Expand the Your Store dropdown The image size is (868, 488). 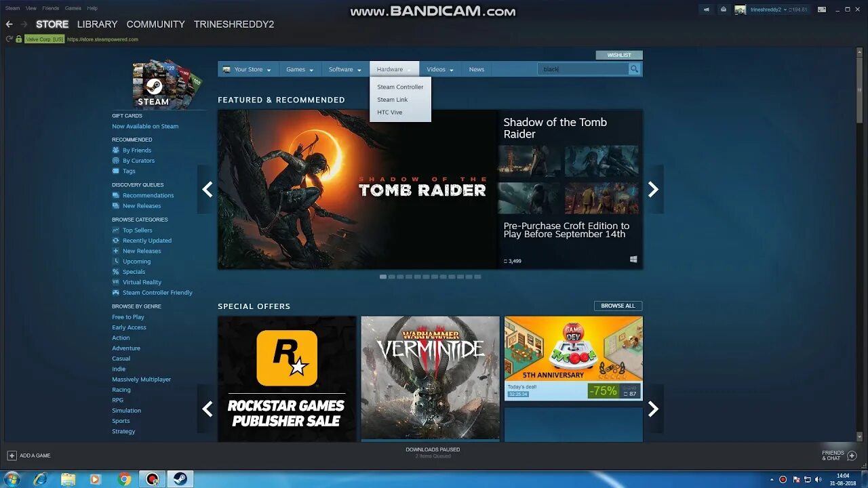point(247,69)
